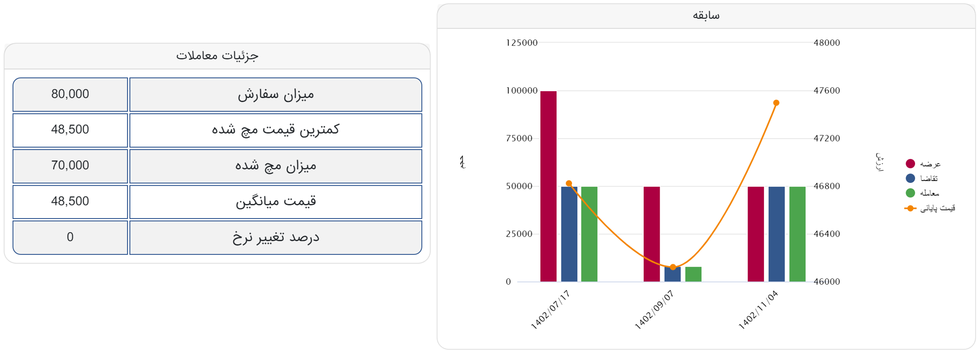
Task: Select the green معامله bar for 1402/09/07
Action: click(x=693, y=275)
